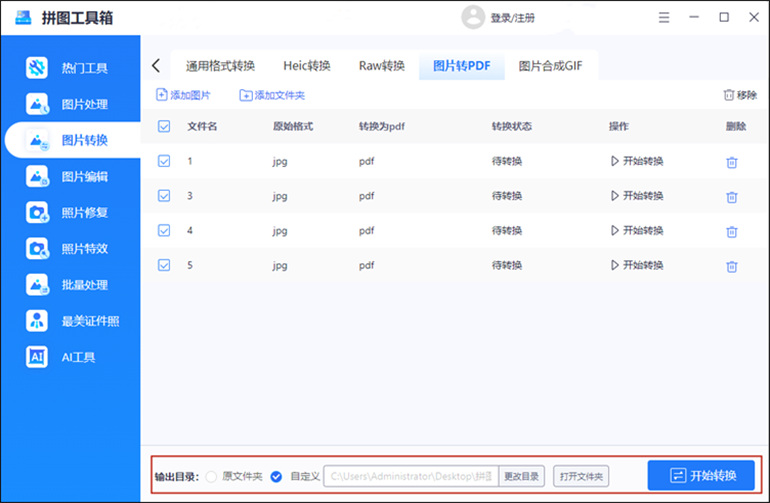Start converting file 3 via 开始转换
Viewport: 770px width, 503px height.
click(637, 196)
